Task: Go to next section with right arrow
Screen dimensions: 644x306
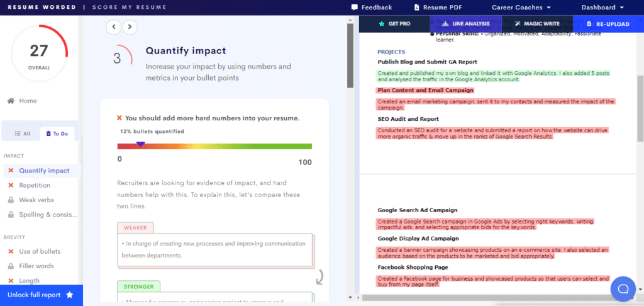Action: (130, 27)
